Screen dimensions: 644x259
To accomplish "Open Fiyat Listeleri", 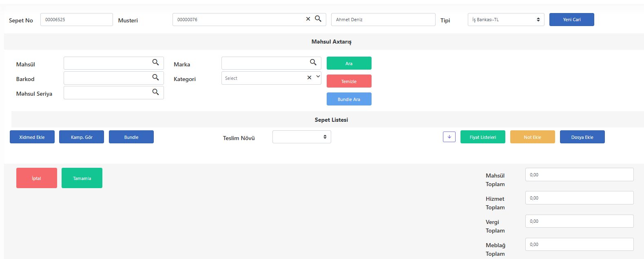I will 483,137.
